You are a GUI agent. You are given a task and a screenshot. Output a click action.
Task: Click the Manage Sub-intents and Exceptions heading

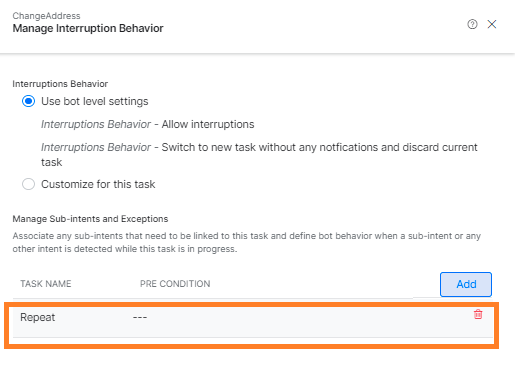pyautogui.click(x=90, y=219)
